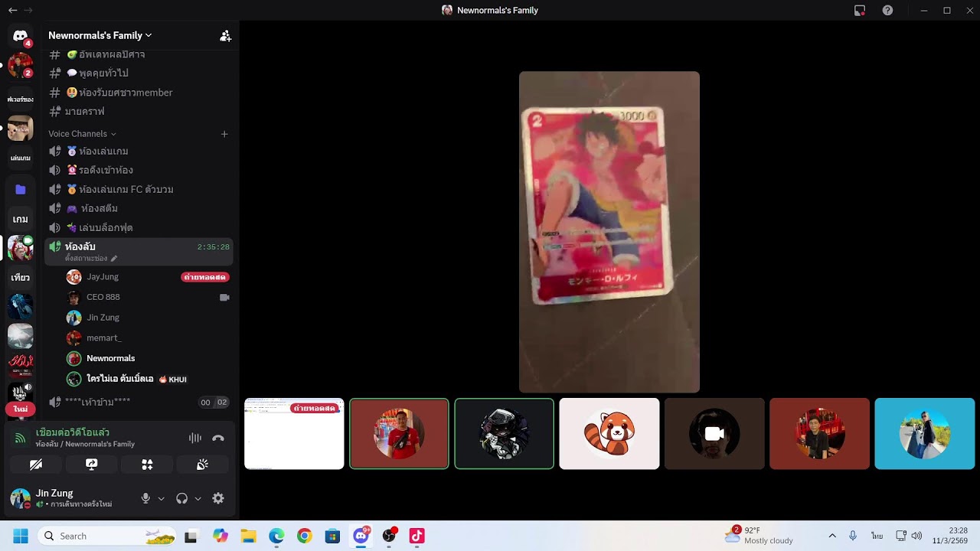The height and width of the screenshot is (551, 980).
Task: Expand the Newnormals's Family server menu
Action: (100, 35)
